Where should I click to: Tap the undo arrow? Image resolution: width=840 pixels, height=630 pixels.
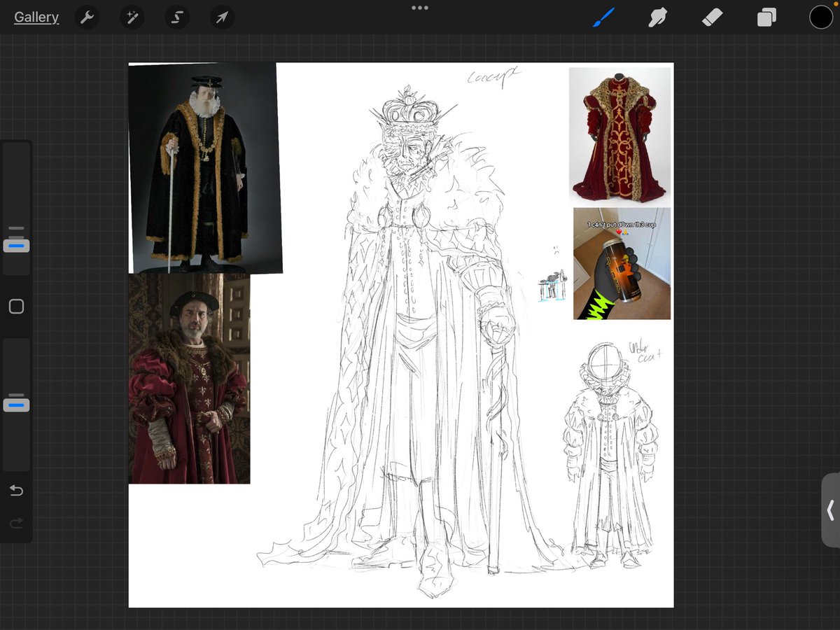(x=16, y=491)
